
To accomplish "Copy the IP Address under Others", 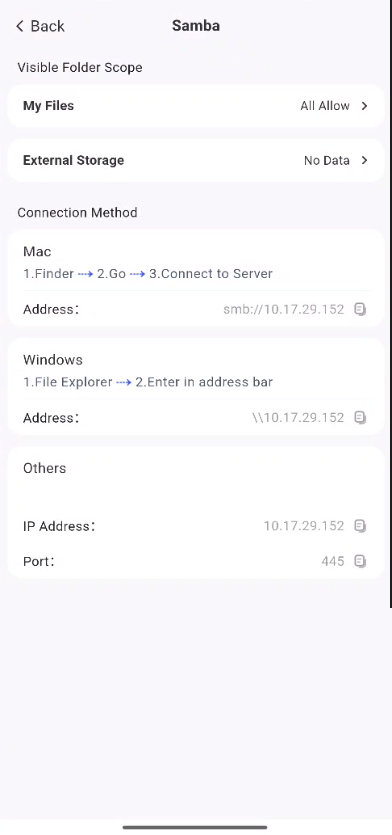I will [361, 526].
